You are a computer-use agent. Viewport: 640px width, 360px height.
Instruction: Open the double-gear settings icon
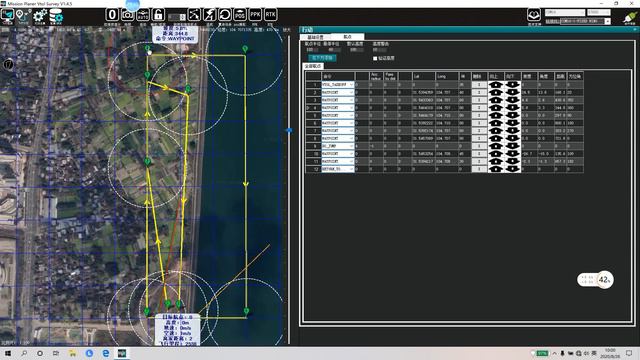[40, 16]
